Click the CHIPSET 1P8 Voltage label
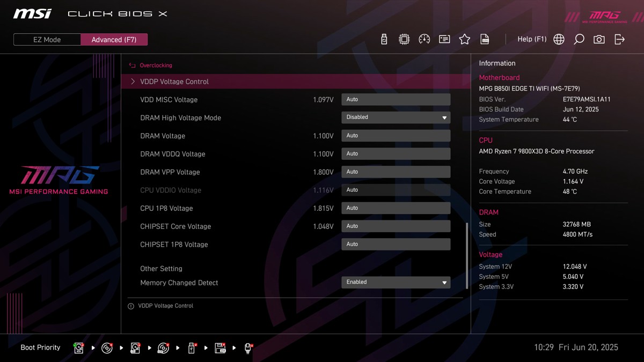 point(174,245)
